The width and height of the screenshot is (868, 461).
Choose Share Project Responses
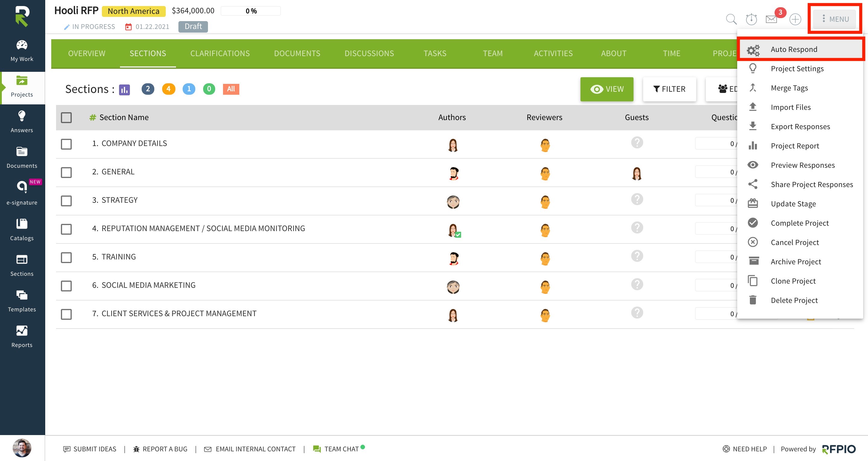point(800,184)
